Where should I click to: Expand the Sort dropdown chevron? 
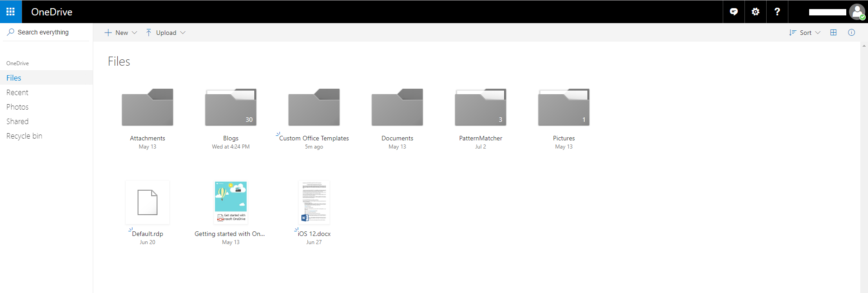pos(817,33)
